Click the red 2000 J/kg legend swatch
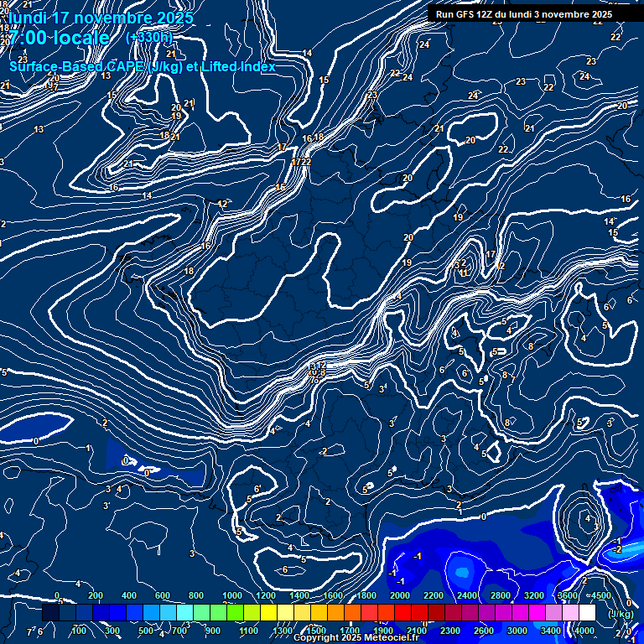The width and height of the screenshot is (644, 644). point(402,613)
